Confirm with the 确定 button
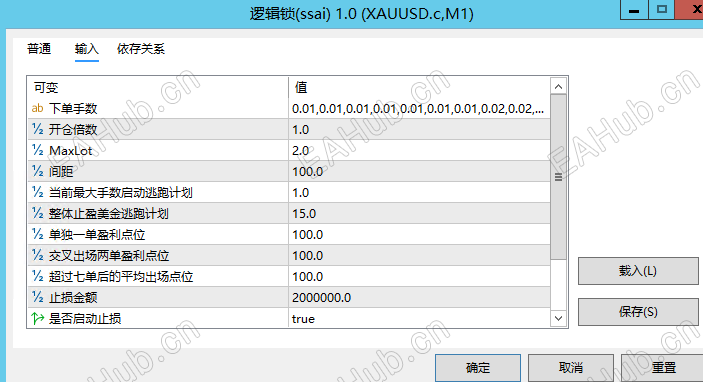Screen dimensions: 703x382 [478, 368]
